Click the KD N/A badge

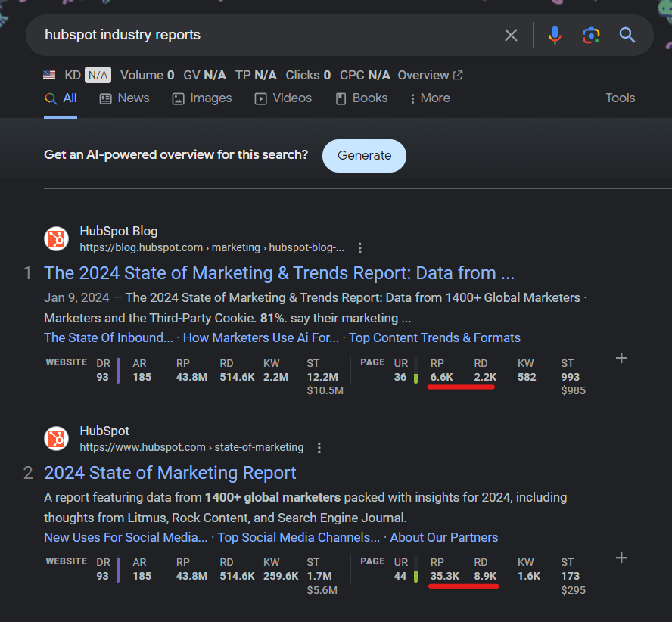(x=98, y=76)
